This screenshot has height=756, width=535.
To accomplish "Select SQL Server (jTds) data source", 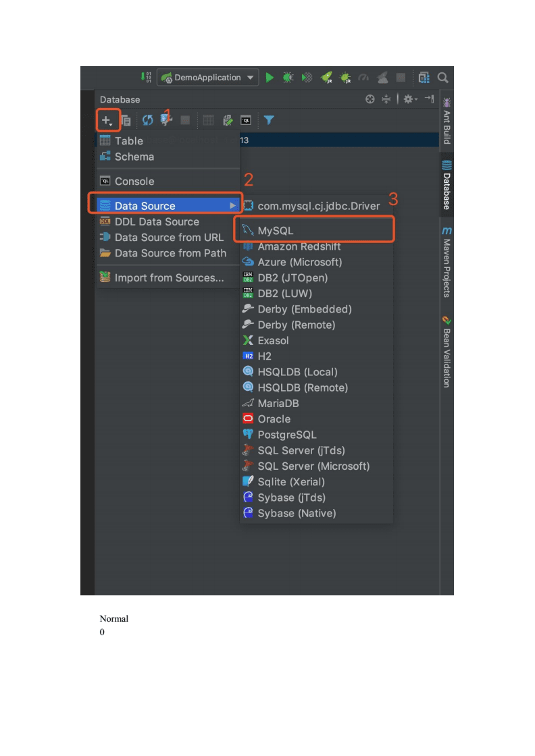I will click(316, 450).
